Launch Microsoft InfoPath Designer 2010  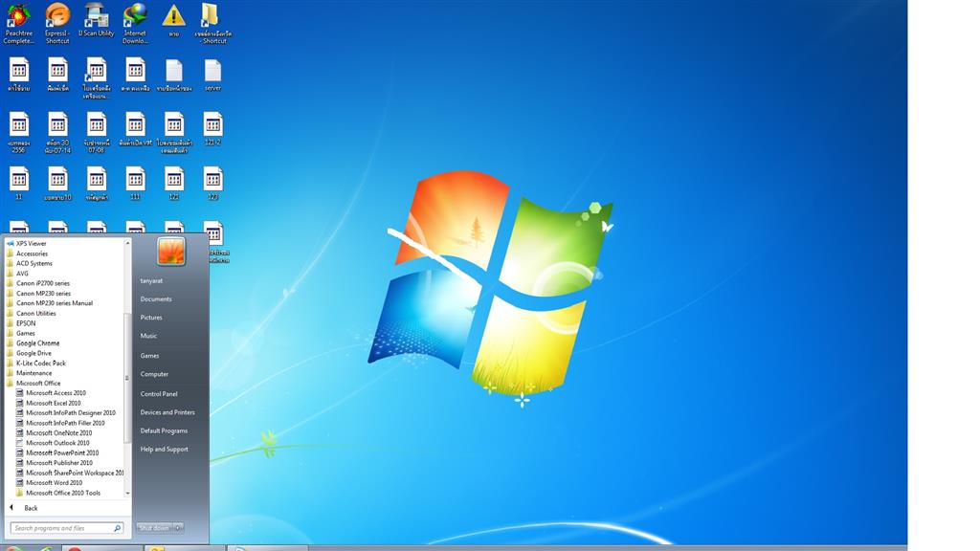click(71, 413)
